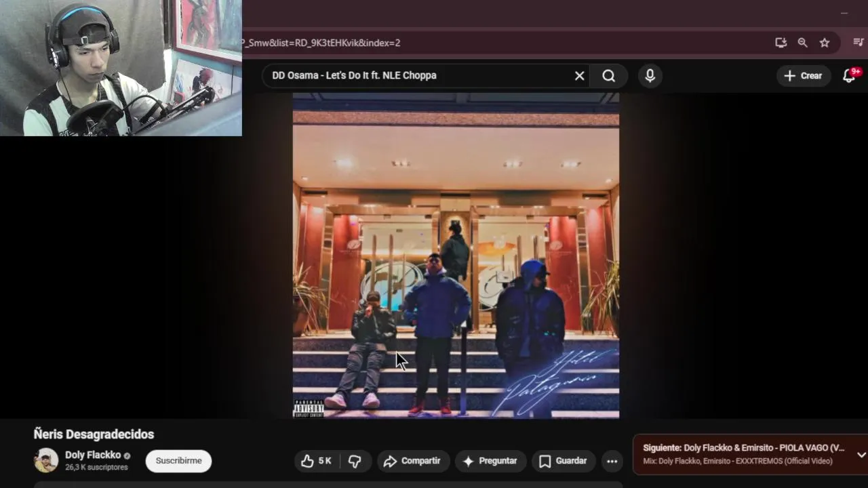Click the streamer webcam overlay
Image resolution: width=868 pixels, height=488 pixels.
pos(121,68)
